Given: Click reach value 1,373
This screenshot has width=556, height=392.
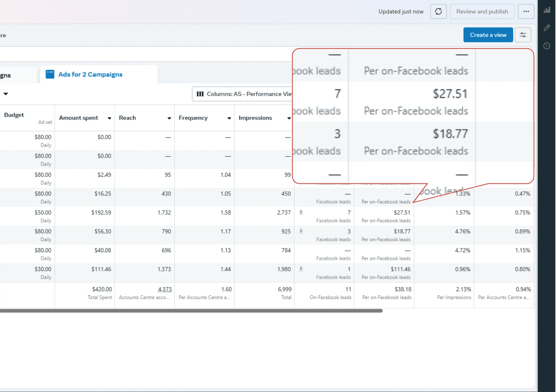Looking at the screenshot, I should tap(164, 269).
